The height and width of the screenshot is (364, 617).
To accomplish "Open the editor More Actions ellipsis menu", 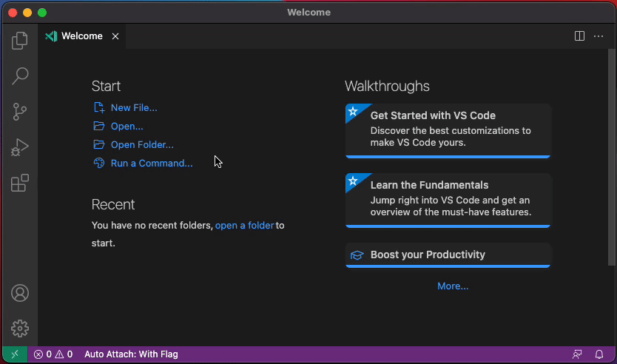I will pos(599,36).
